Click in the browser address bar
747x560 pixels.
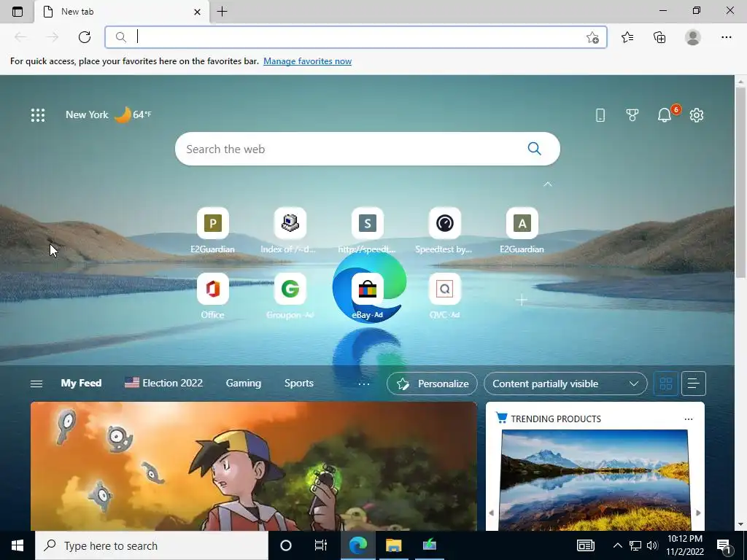click(x=357, y=37)
